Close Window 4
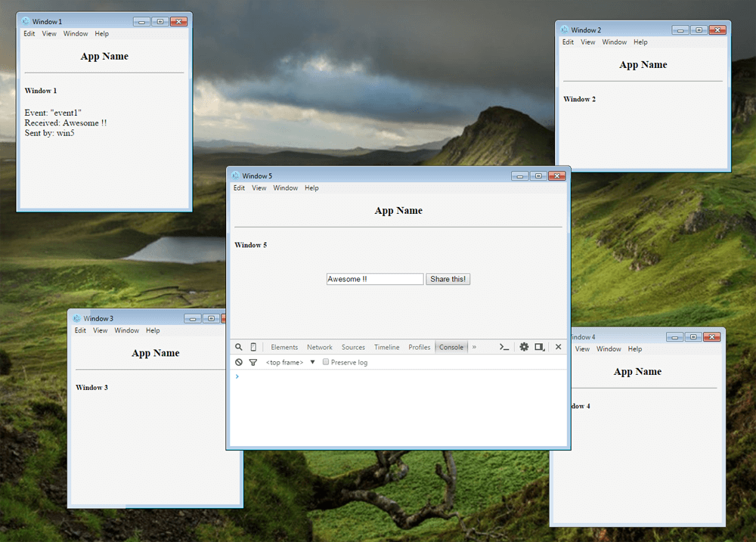Screen dimensions: 756x542 [x=711, y=336]
